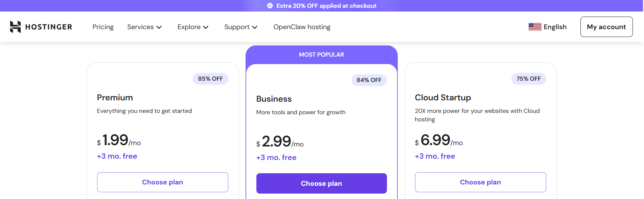Open the Pricing menu item
644x199 pixels.
(x=103, y=27)
